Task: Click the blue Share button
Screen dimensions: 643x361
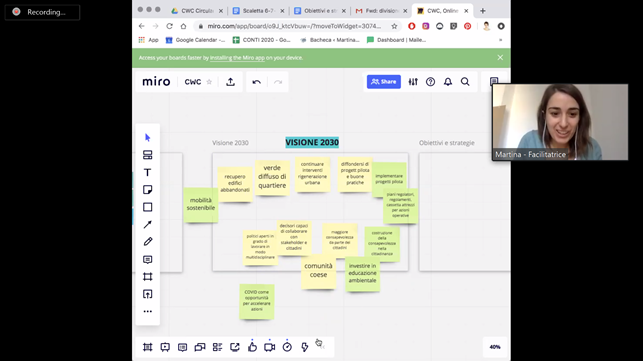Action: point(384,82)
